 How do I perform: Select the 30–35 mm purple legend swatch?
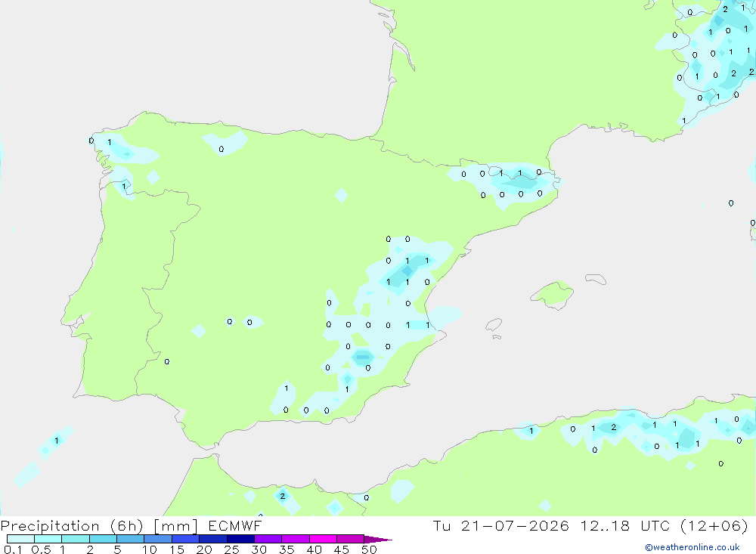coord(268,539)
